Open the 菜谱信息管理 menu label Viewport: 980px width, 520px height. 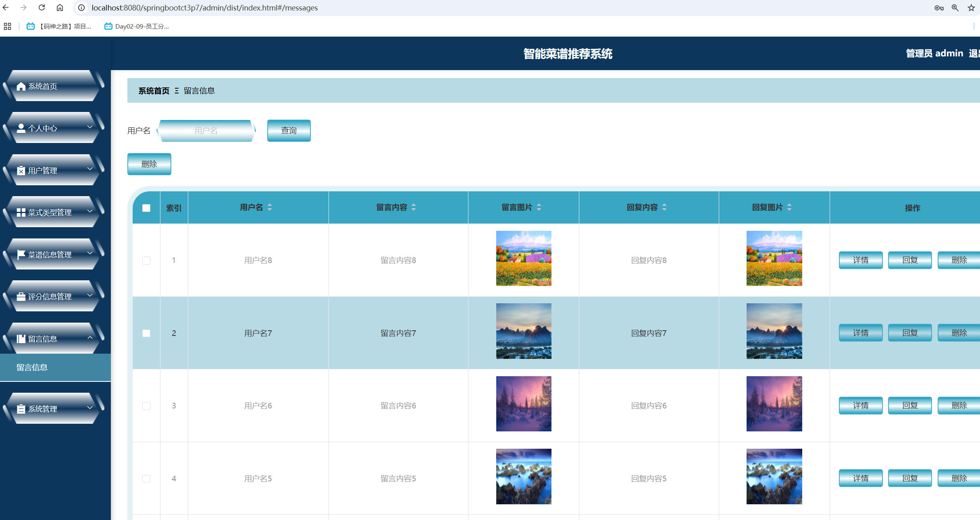tap(50, 255)
